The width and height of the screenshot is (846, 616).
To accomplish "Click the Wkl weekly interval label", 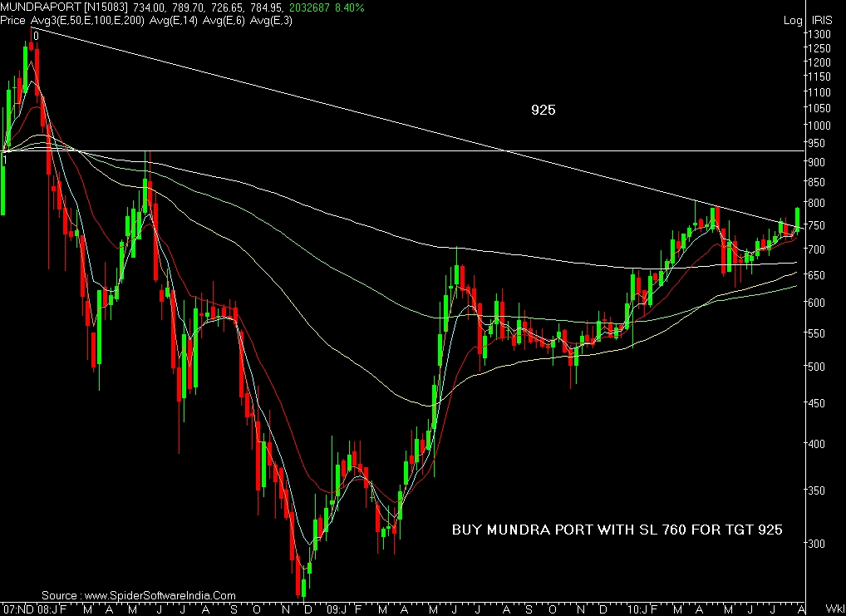I will tap(835, 610).
